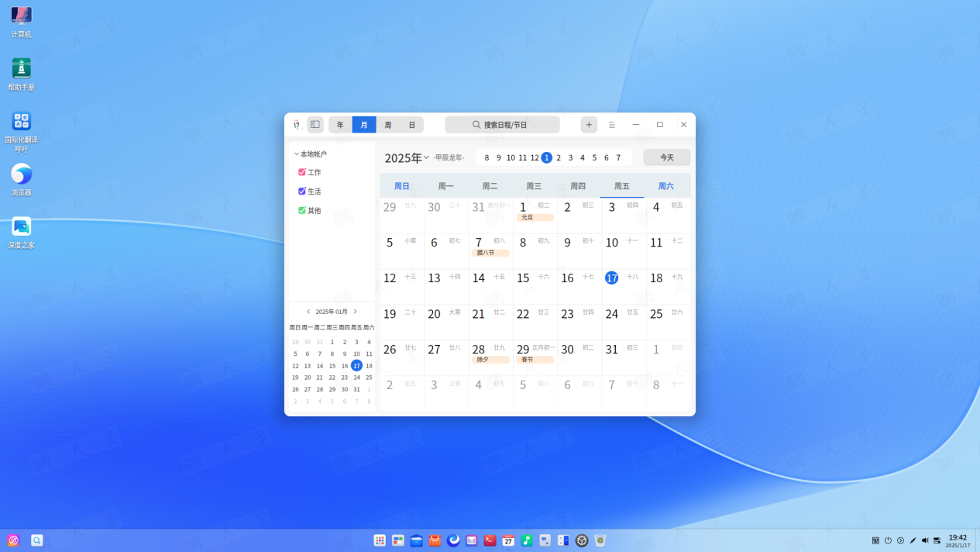Screen dimensions: 980x552
Task: Collapse the 本地帐户 account list
Action: [x=296, y=154]
